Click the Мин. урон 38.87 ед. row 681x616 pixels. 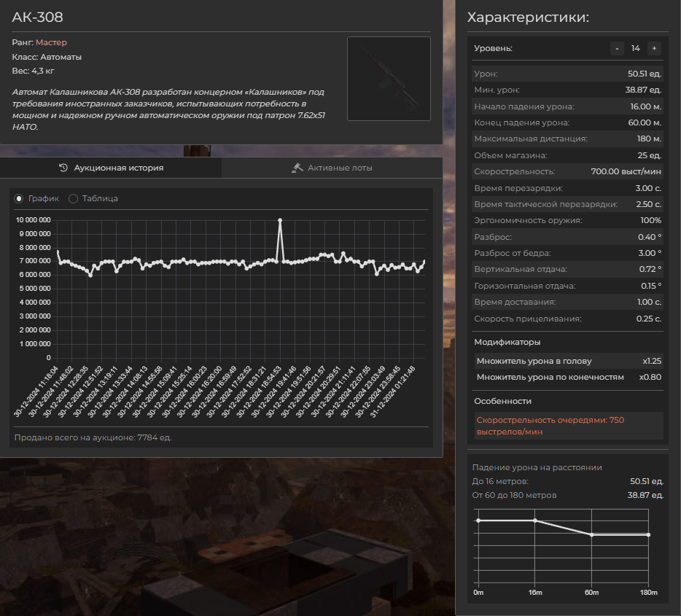[x=567, y=90]
